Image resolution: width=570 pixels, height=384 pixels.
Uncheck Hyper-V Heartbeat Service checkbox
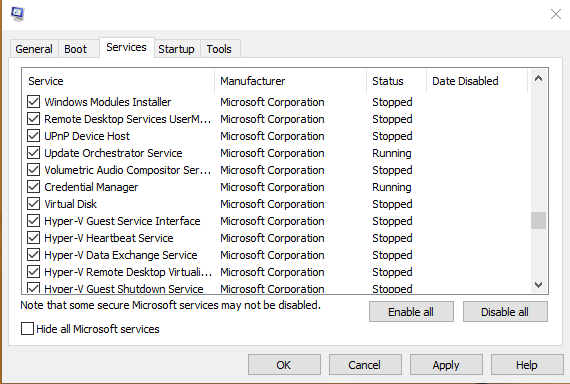pos(33,238)
